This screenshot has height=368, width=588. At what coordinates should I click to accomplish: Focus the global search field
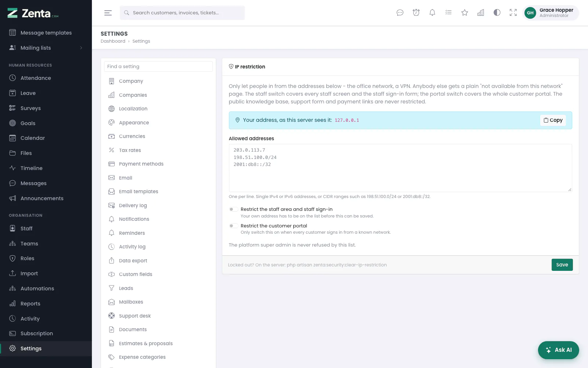[182, 13]
